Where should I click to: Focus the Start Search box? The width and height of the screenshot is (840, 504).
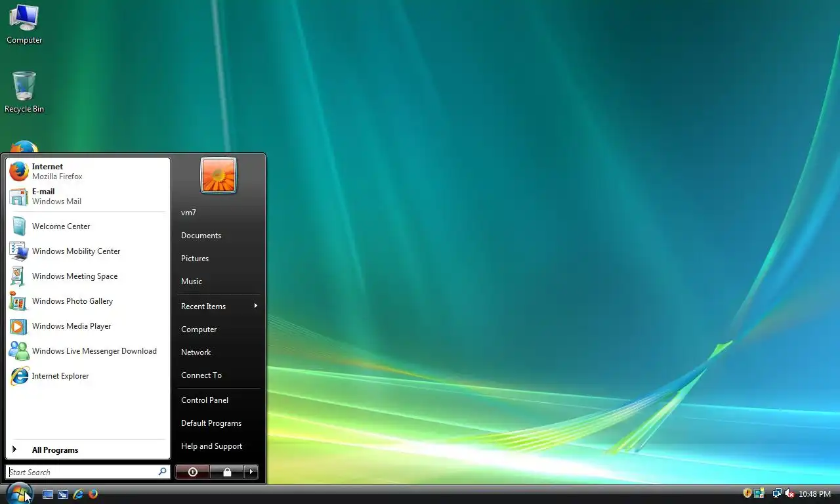(88, 472)
